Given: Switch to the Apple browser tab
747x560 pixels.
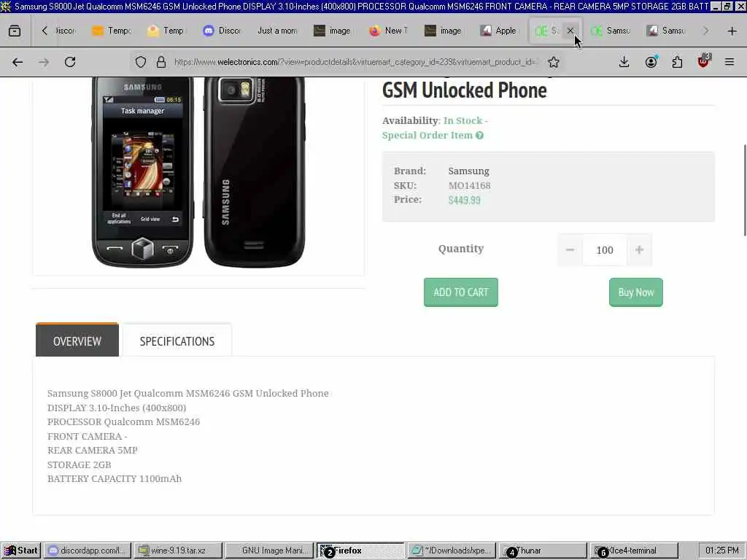Looking at the screenshot, I should coord(499,31).
